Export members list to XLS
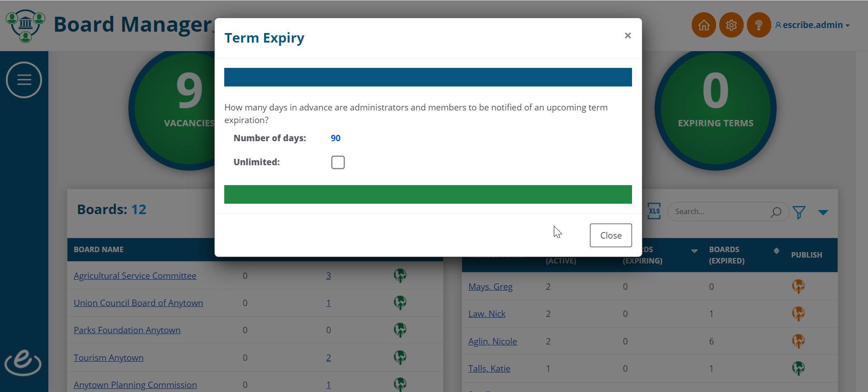Screen dimensions: 868x392 [654, 211]
